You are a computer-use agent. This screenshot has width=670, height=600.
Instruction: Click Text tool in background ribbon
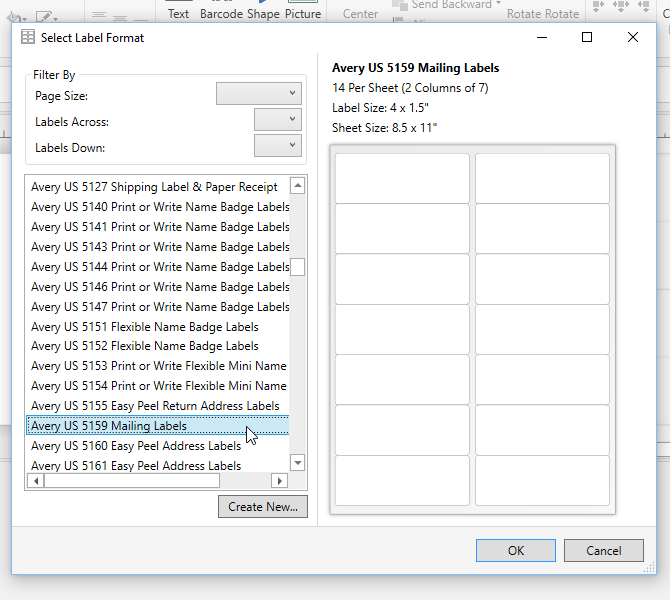pyautogui.click(x=178, y=14)
